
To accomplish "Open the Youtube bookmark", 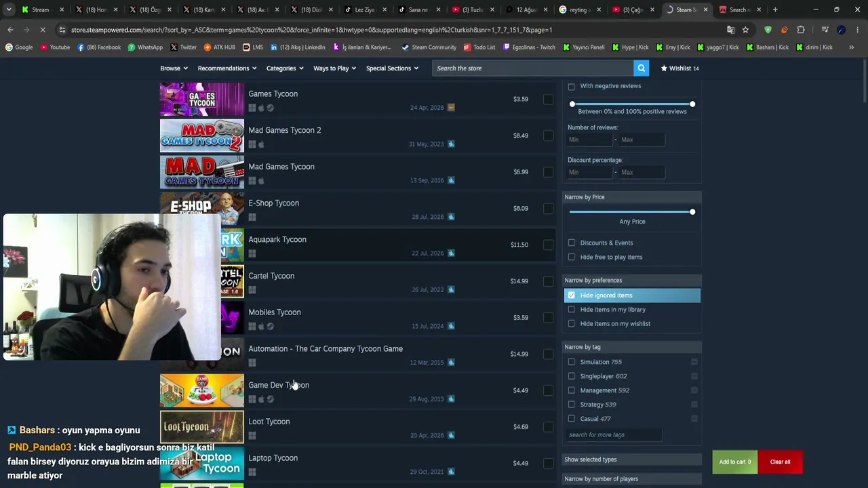I will (x=55, y=47).
